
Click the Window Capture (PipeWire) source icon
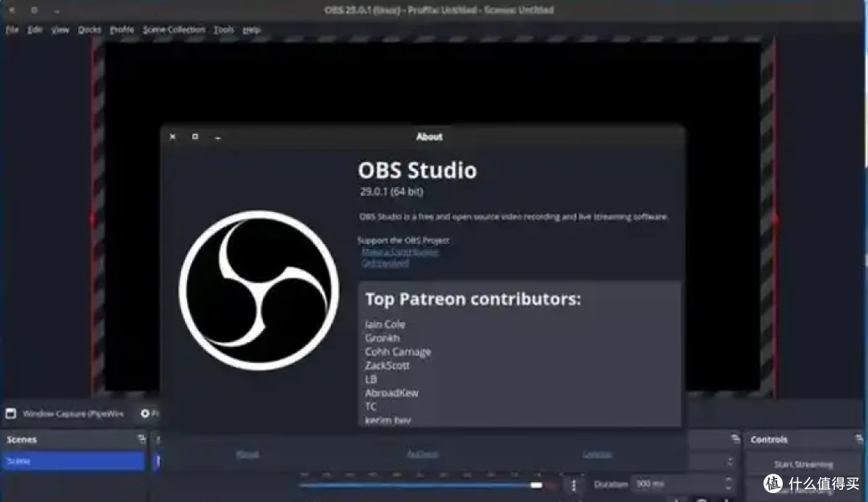[11, 414]
